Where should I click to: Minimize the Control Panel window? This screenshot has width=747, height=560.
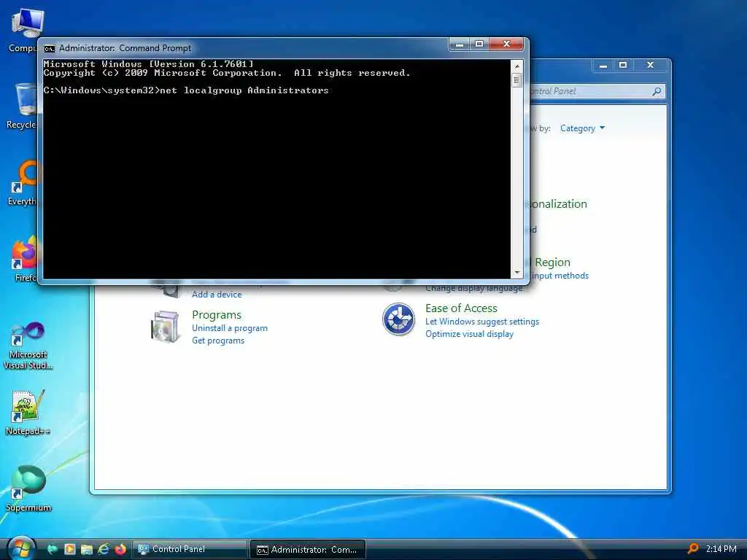point(603,65)
